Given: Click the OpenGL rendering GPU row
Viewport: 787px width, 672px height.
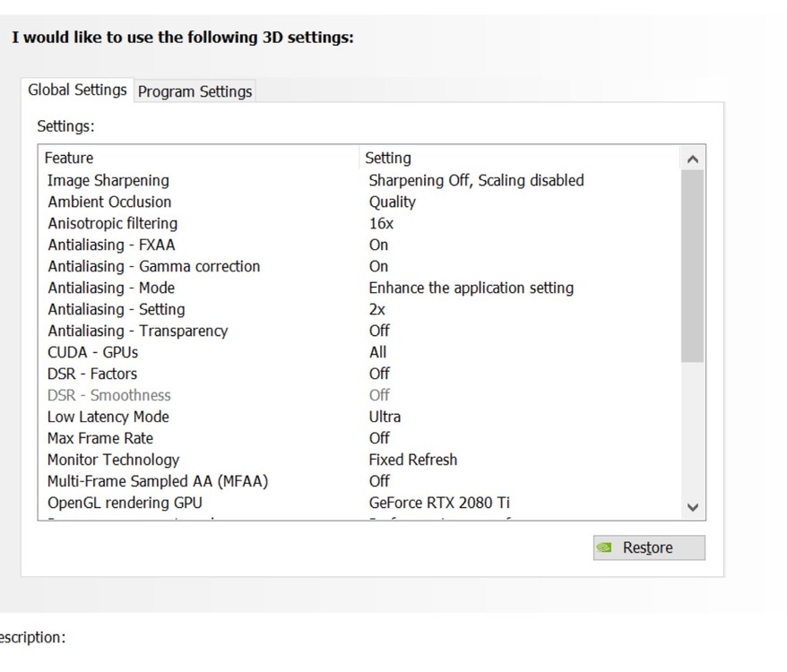Looking at the screenshot, I should 125,503.
